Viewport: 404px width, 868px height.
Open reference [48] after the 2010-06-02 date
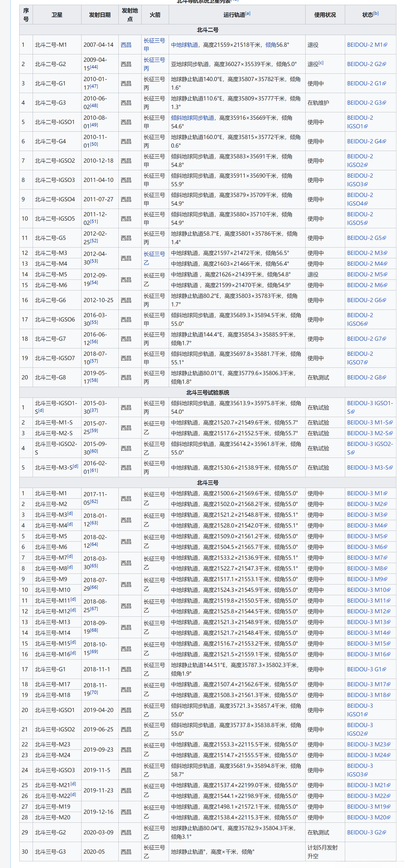coord(94,105)
